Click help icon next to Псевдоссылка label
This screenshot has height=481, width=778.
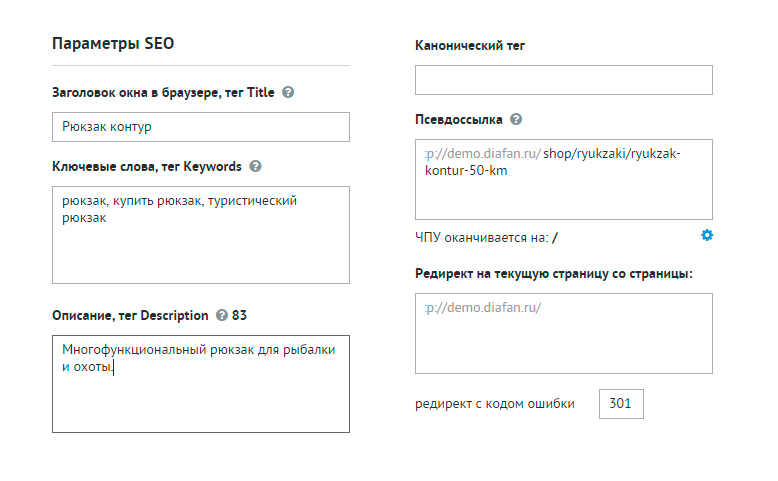click(516, 119)
